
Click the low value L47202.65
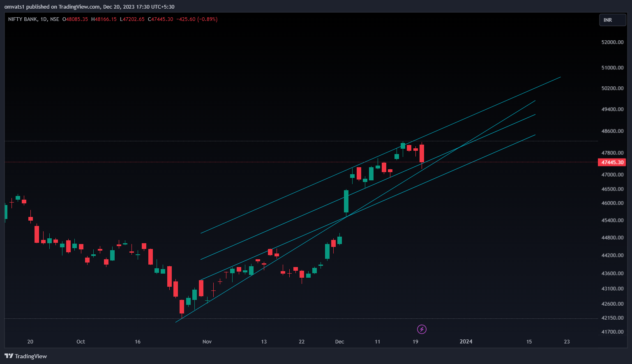pos(132,19)
